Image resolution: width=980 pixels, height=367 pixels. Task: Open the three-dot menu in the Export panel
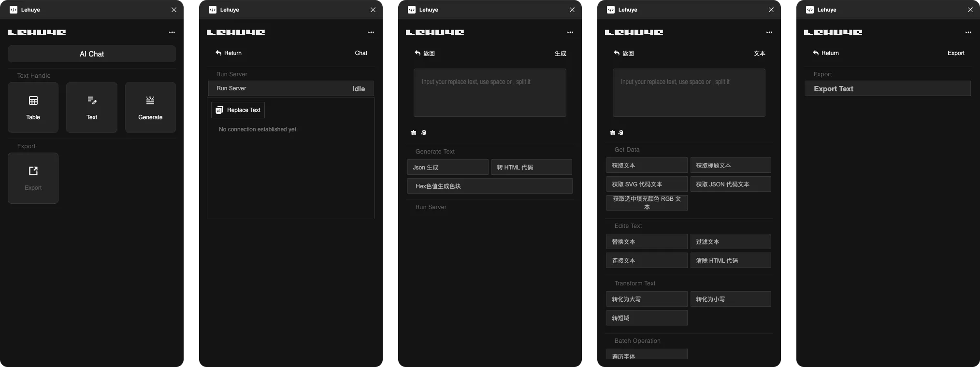968,32
